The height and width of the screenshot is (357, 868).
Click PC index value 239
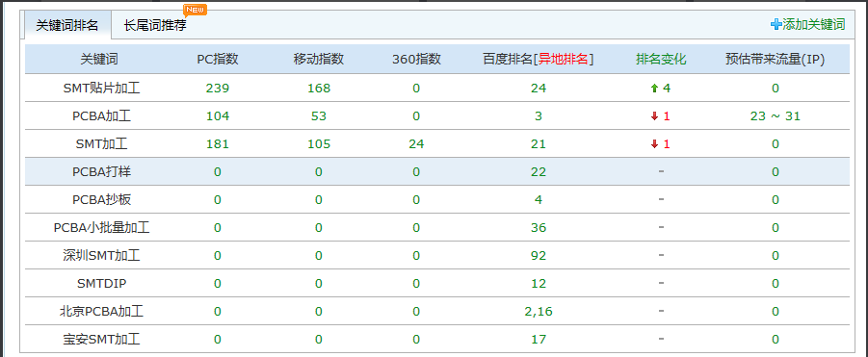[218, 88]
